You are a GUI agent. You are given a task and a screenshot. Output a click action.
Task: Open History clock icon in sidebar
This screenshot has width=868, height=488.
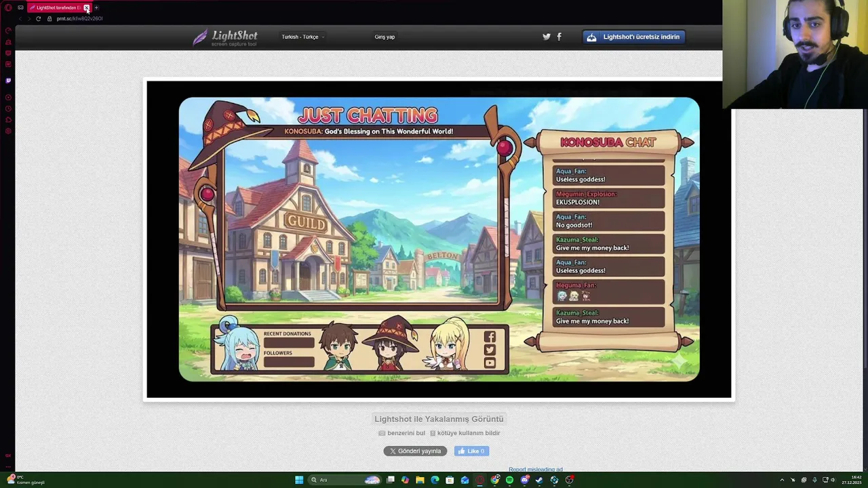[8, 108]
